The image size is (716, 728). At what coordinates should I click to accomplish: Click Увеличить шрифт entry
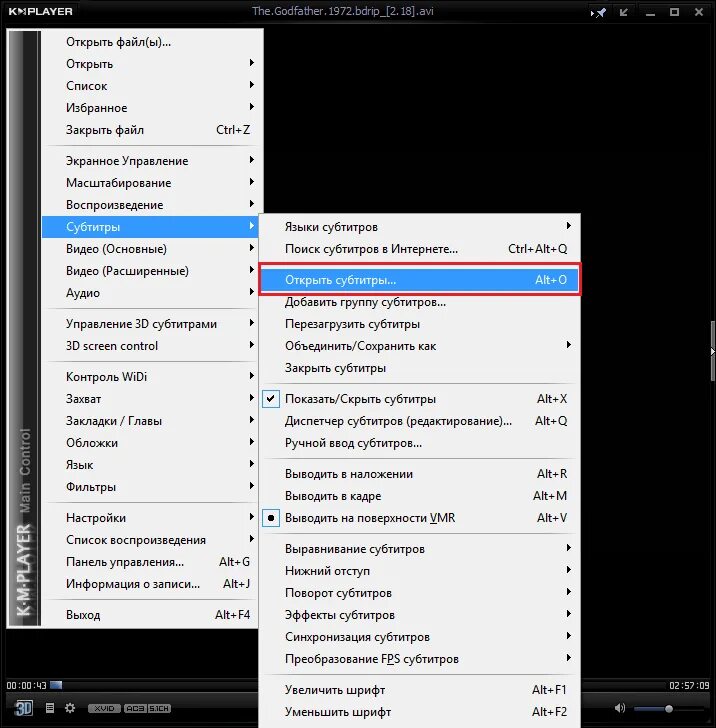click(x=419, y=690)
